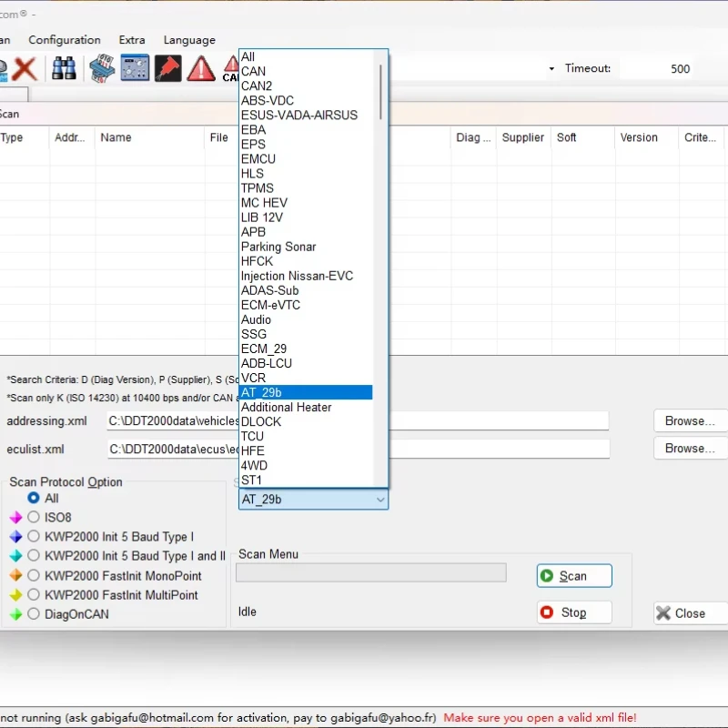Open the binoculars search icon

64,68
